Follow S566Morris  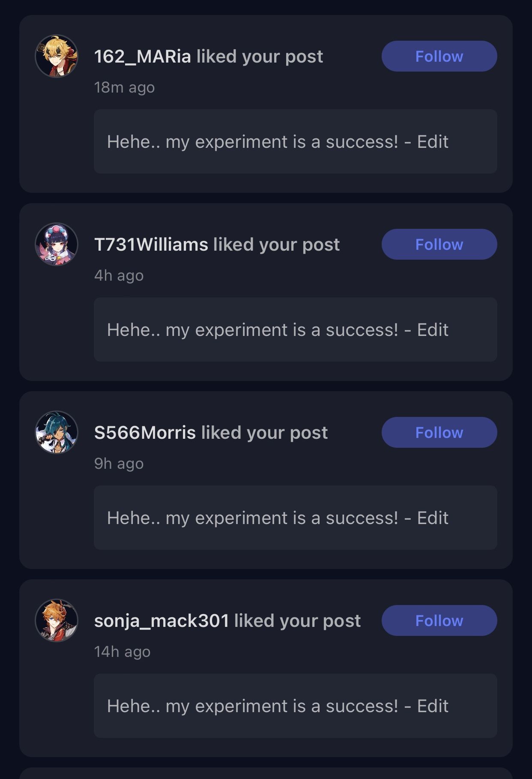439,432
